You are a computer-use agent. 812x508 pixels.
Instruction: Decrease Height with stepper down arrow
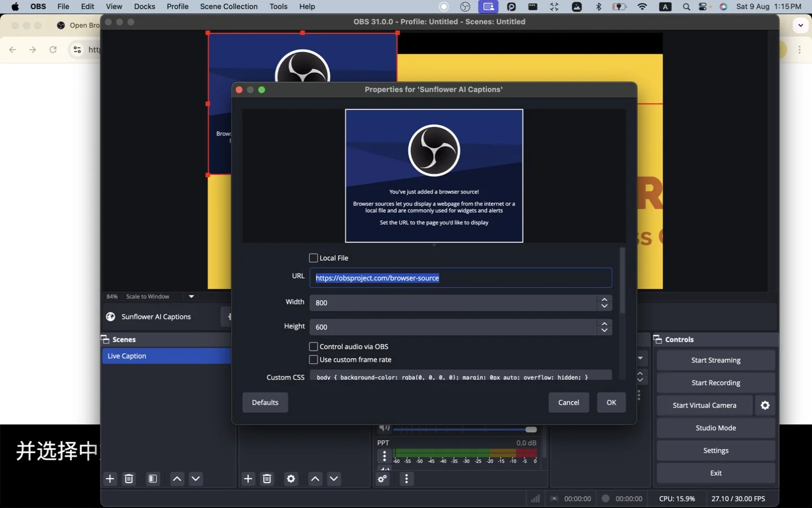pos(604,331)
